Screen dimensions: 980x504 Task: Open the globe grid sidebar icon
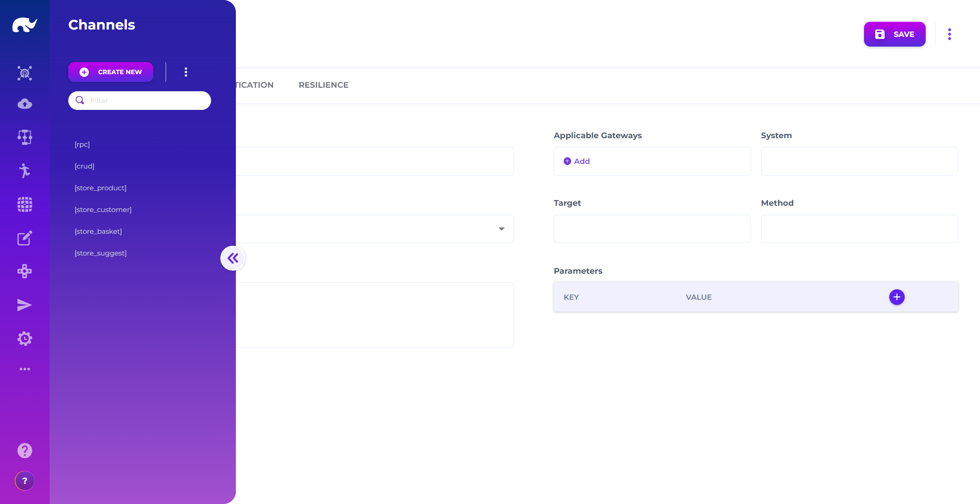pos(25,204)
